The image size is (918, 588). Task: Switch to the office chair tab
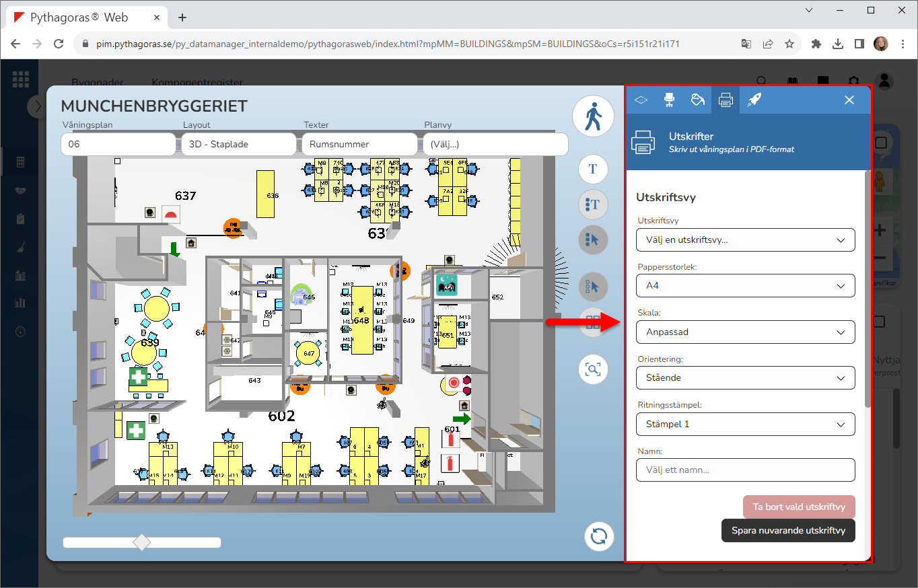coord(669,100)
